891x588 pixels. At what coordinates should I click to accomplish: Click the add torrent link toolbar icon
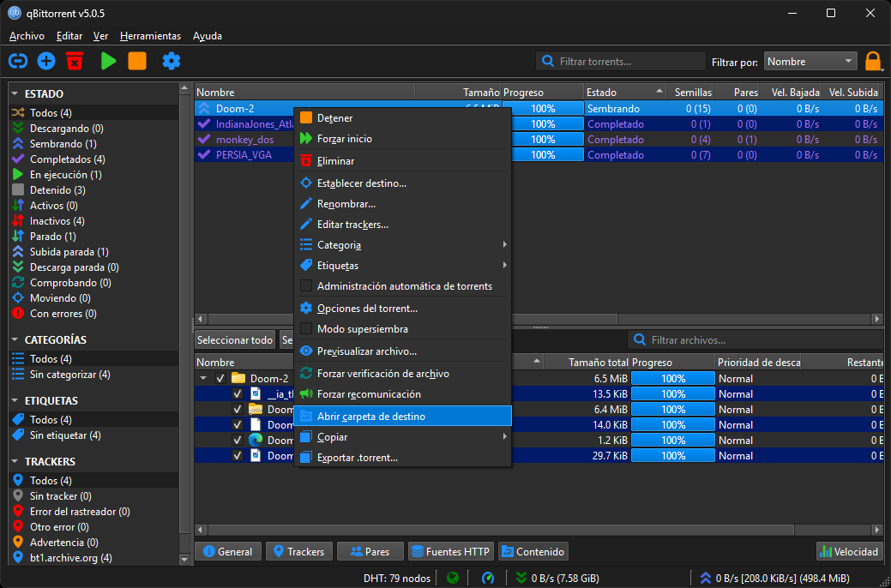pos(18,61)
